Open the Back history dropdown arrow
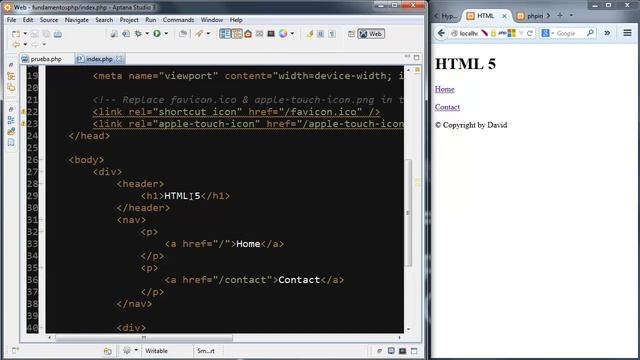Image resolution: width=640 pixels, height=360 pixels. click(x=25, y=44)
